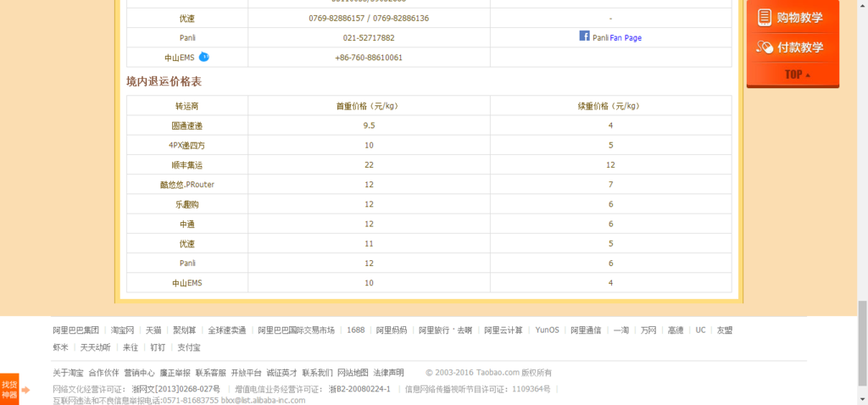
Task: Click the 首重价格（元/kg）column header
Action: pyautogui.click(x=369, y=106)
